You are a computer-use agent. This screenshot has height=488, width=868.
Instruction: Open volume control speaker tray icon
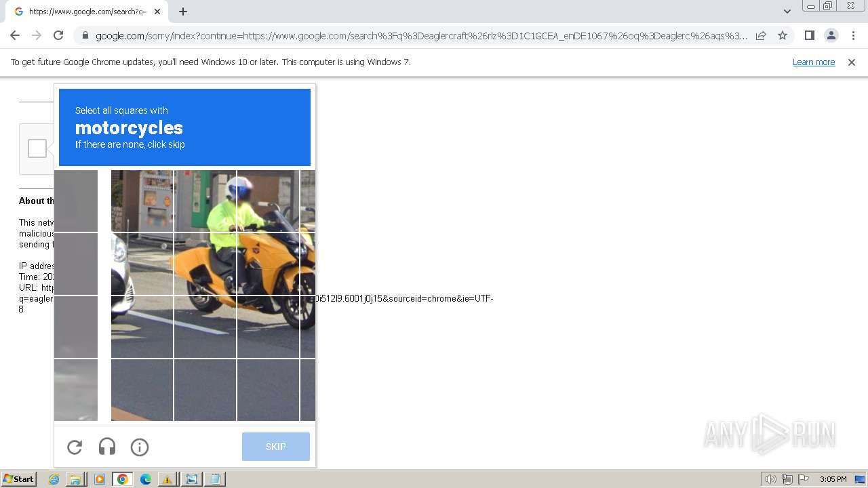tap(770, 479)
